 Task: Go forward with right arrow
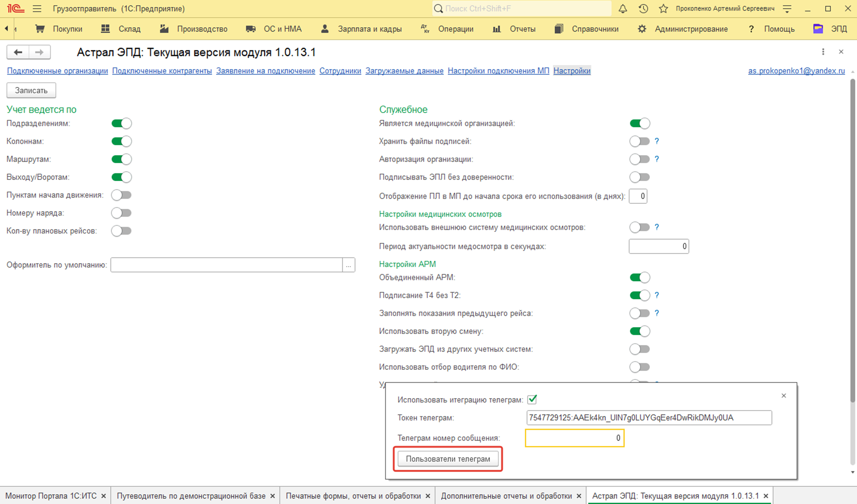tap(39, 52)
